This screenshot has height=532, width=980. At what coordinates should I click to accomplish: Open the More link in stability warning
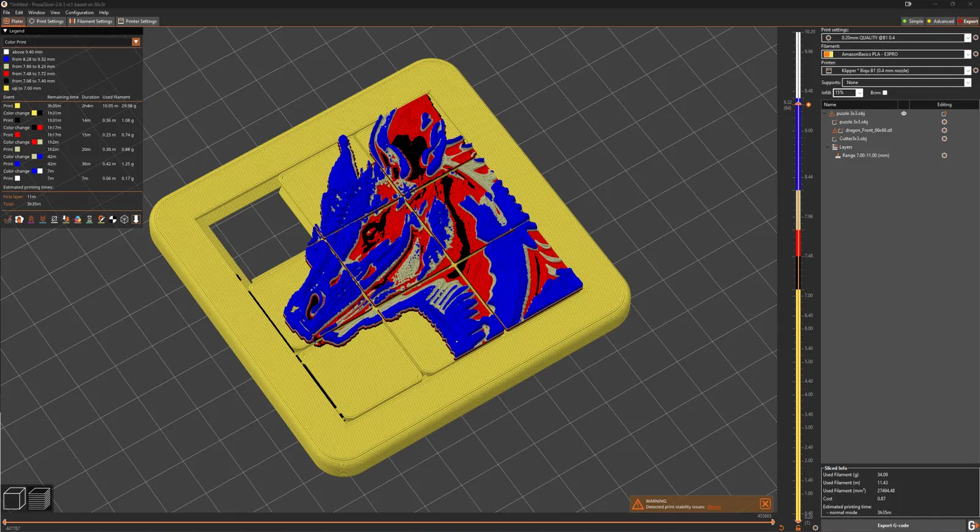click(x=714, y=507)
